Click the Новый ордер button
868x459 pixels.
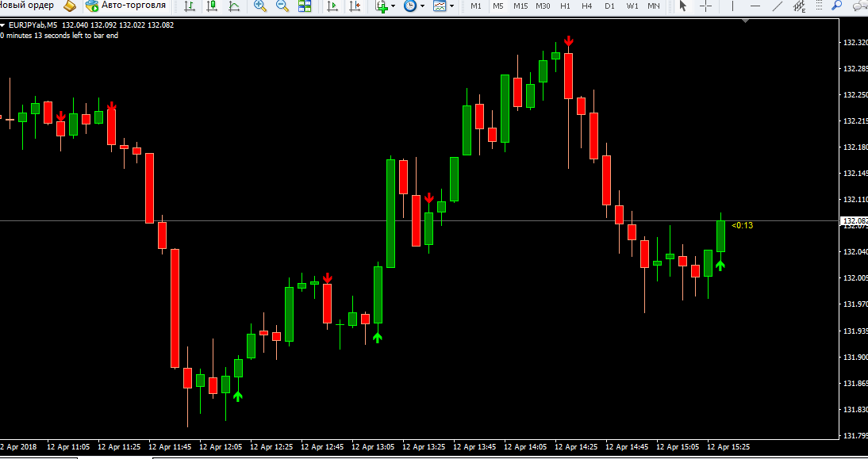[x=29, y=6]
